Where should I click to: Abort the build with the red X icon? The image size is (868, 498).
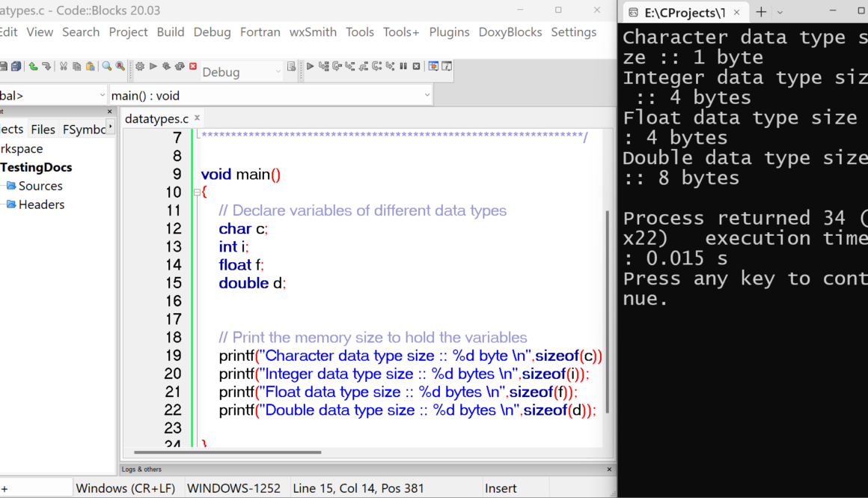tap(192, 67)
